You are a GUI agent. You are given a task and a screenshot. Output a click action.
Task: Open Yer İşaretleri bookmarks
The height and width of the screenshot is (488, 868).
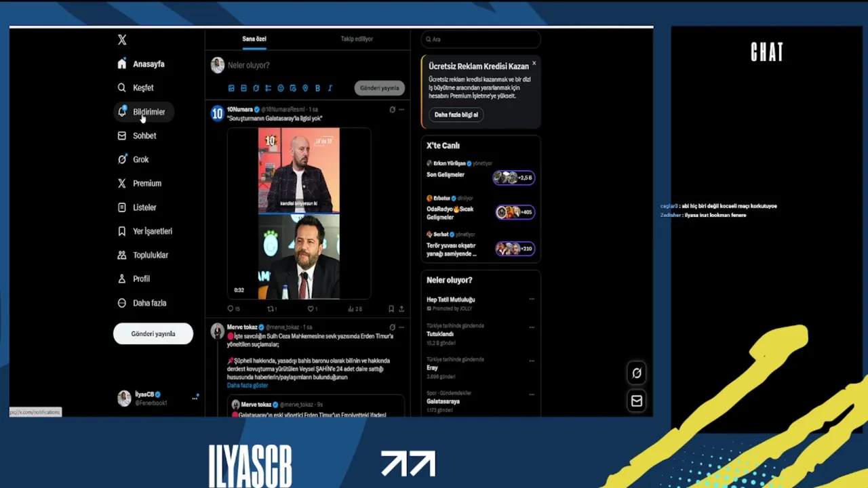pos(144,231)
